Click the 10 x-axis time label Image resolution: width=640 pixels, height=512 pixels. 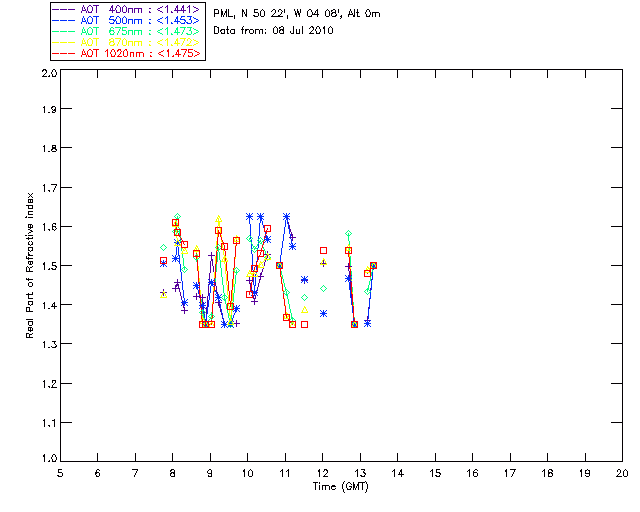point(247,473)
